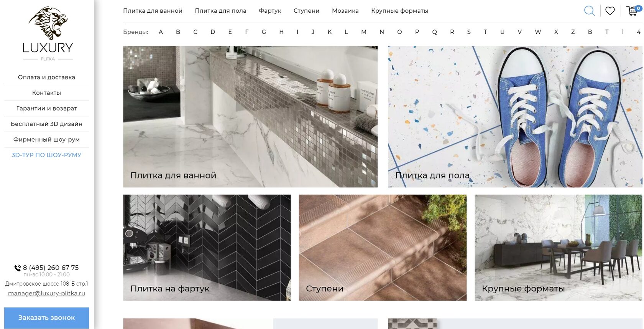Click the phone icon beside the number
This screenshot has height=329, width=644.
coord(18,268)
